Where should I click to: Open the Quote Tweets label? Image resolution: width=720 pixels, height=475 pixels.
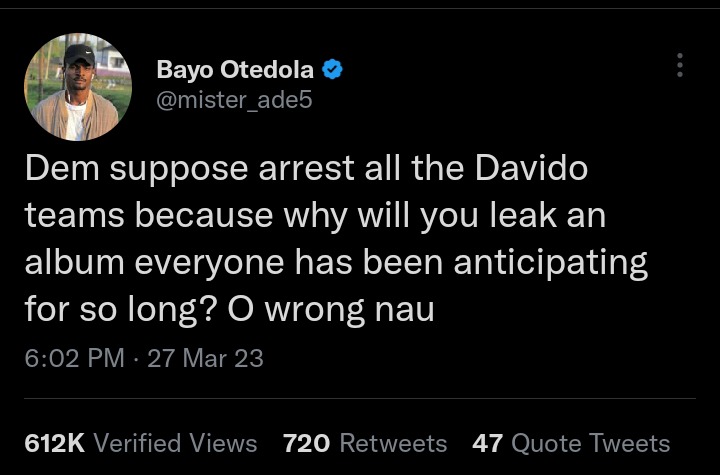pyautogui.click(x=590, y=443)
